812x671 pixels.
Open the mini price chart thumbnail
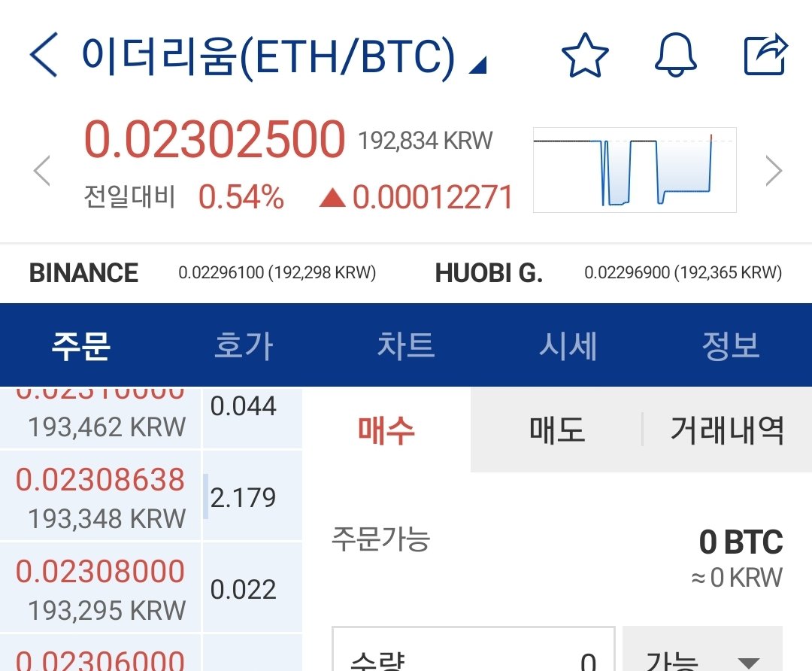[635, 170]
